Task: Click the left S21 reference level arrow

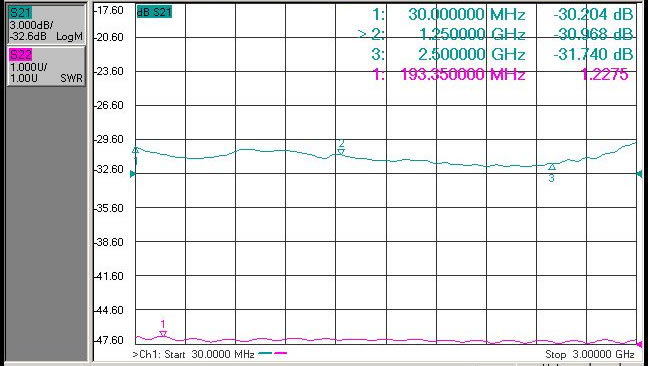Action: pyautogui.click(x=133, y=174)
